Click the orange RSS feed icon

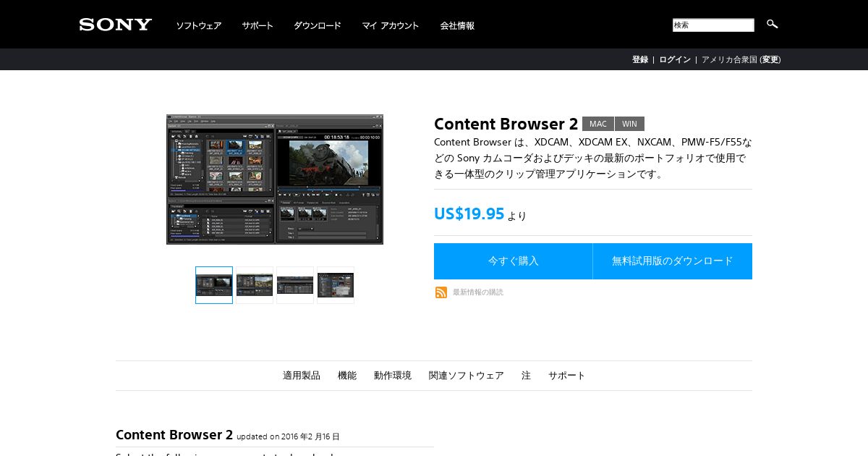441,292
